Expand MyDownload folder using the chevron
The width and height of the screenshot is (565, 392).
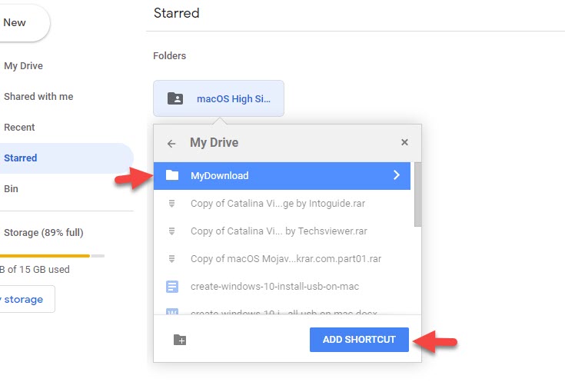[x=397, y=175]
